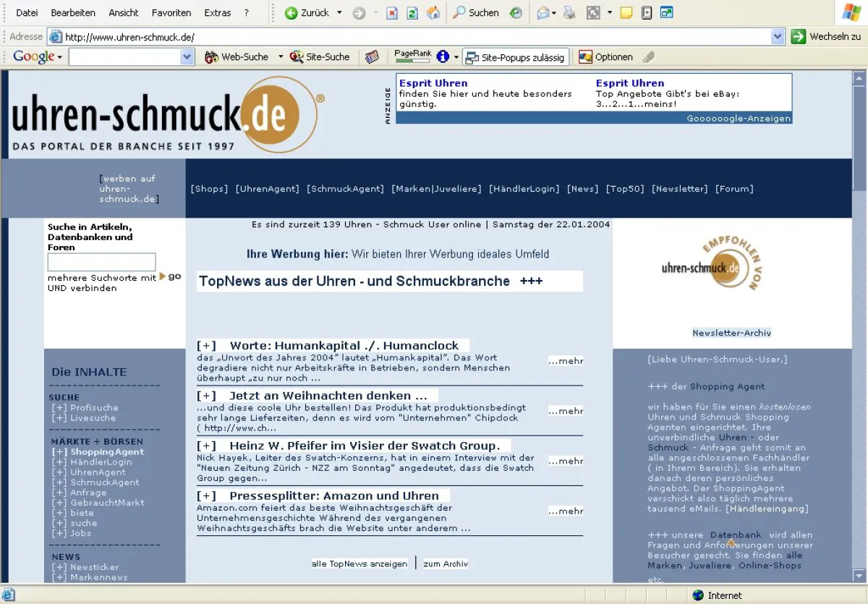Open the Extras menu
The height and width of the screenshot is (604, 868).
tap(217, 13)
